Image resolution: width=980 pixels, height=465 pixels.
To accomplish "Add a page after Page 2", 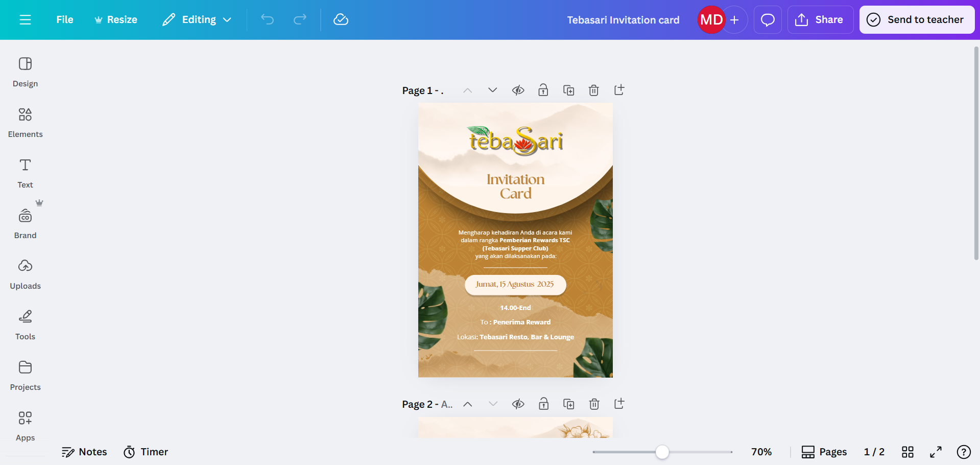I will click(x=619, y=404).
